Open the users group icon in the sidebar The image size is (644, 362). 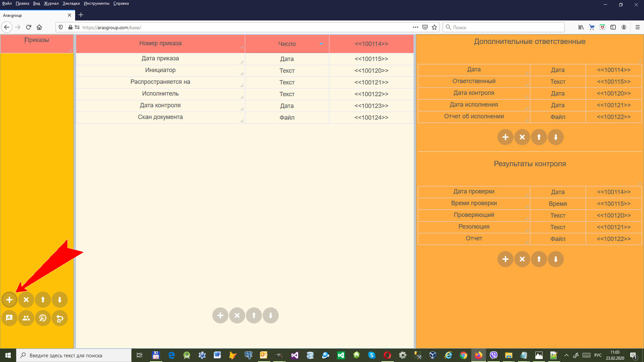[x=26, y=318]
